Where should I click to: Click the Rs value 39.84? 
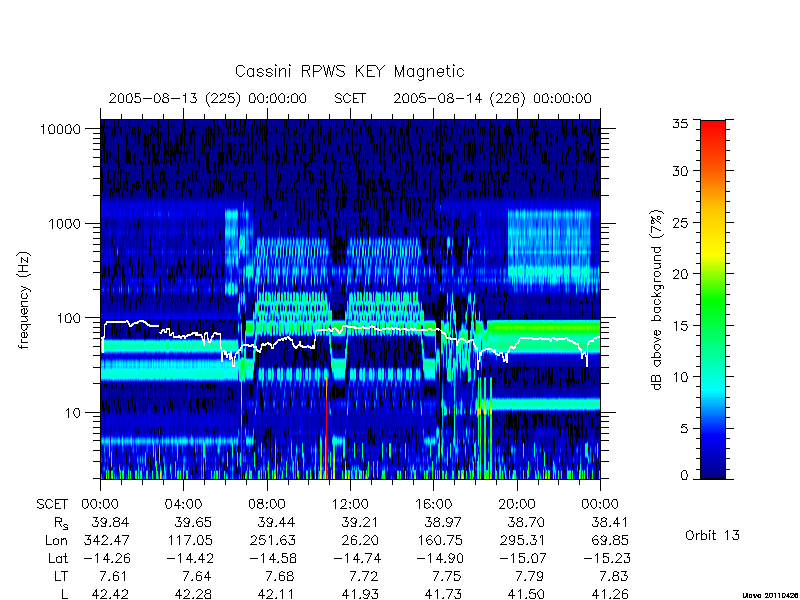click(110, 522)
